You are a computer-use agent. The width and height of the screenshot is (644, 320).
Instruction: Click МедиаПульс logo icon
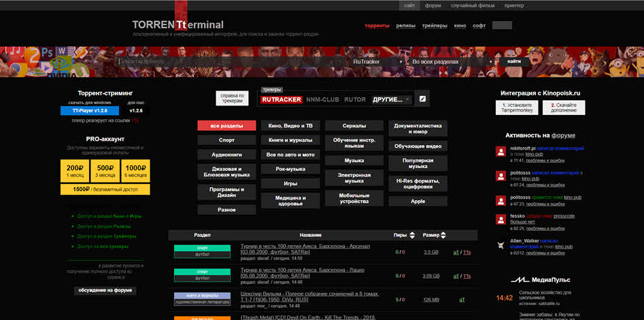point(520,280)
